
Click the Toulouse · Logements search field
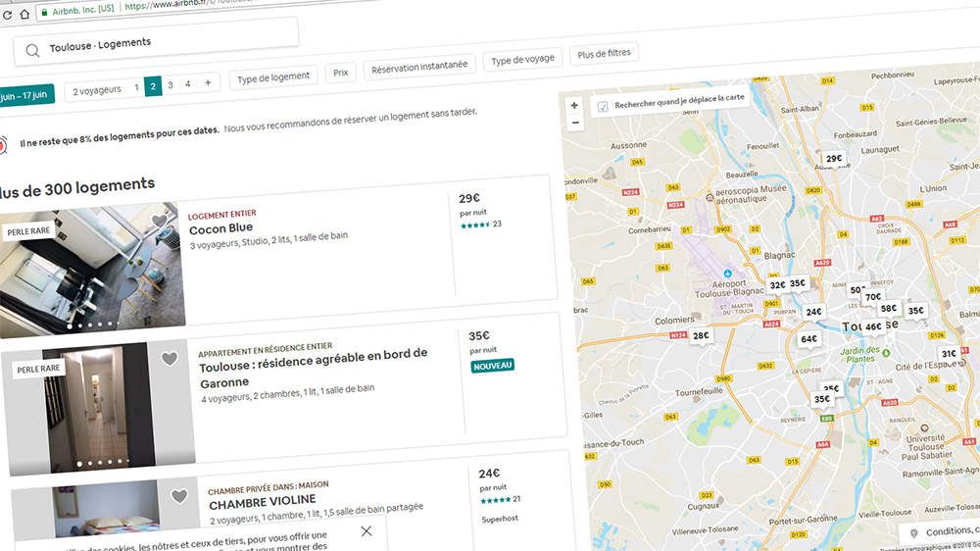point(156,42)
